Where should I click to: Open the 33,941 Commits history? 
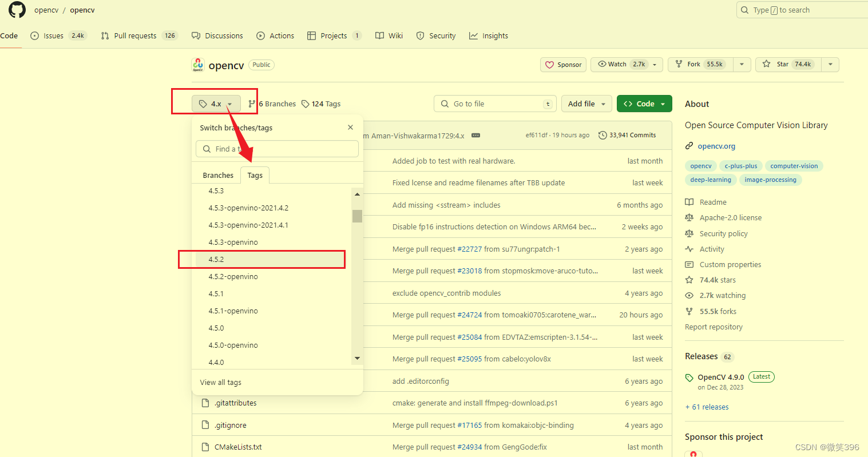tap(627, 135)
